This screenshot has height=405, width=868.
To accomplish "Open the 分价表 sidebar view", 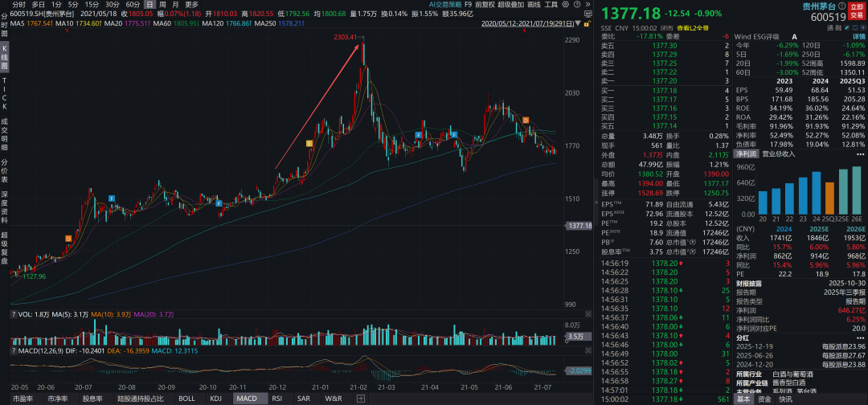I will pyautogui.click(x=5, y=171).
